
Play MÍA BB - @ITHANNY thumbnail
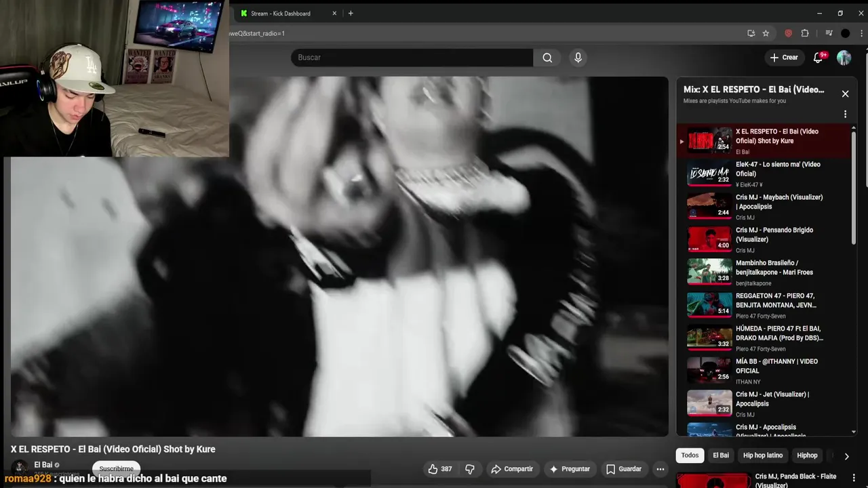[x=709, y=370]
